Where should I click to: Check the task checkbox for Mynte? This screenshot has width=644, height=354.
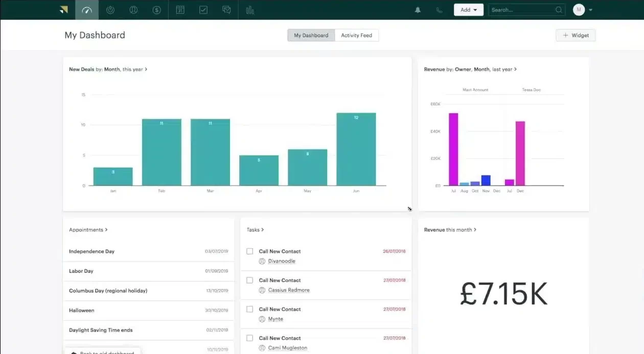pyautogui.click(x=249, y=309)
